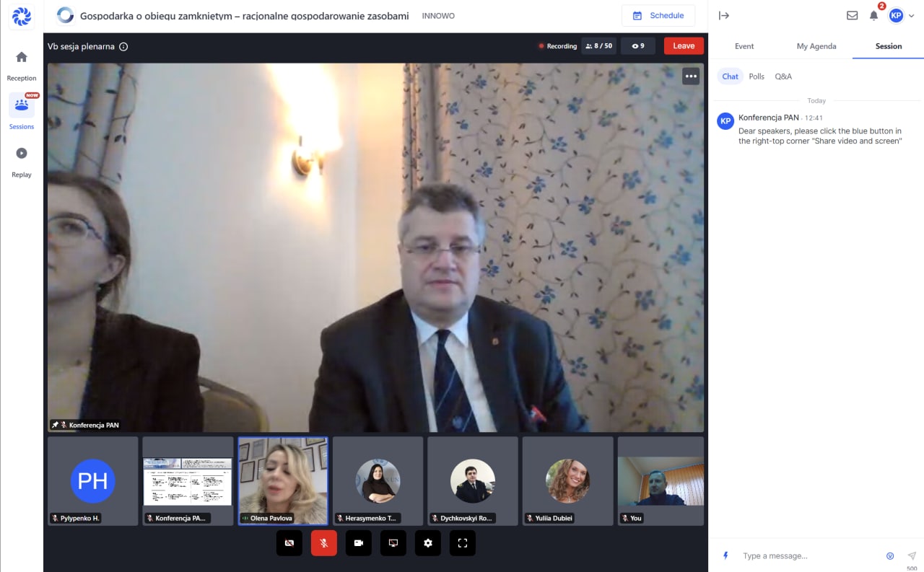Toggle screen sharing

coord(393,543)
